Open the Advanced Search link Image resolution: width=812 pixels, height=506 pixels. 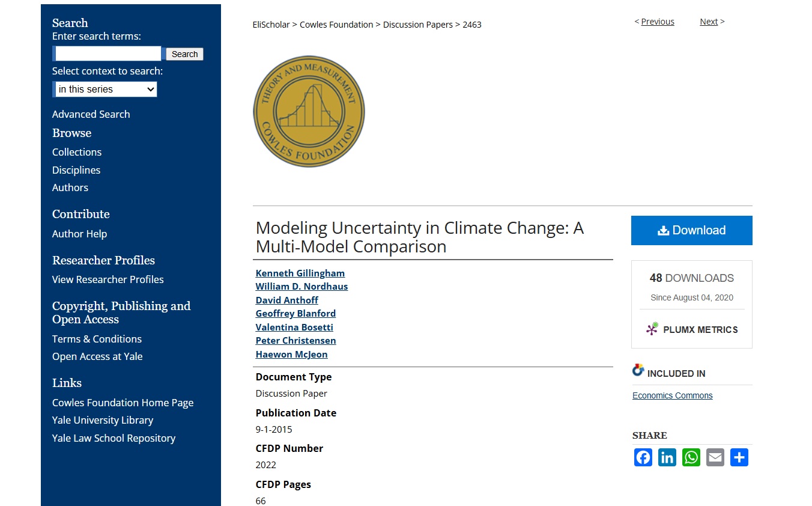(x=91, y=114)
